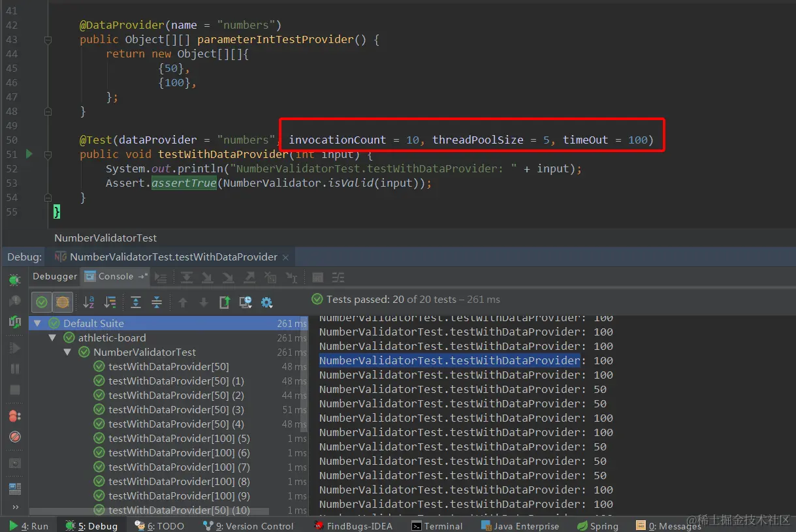The image size is (796, 532).
Task: Open the FindBugs-IDEA tool window
Action: [x=353, y=525]
